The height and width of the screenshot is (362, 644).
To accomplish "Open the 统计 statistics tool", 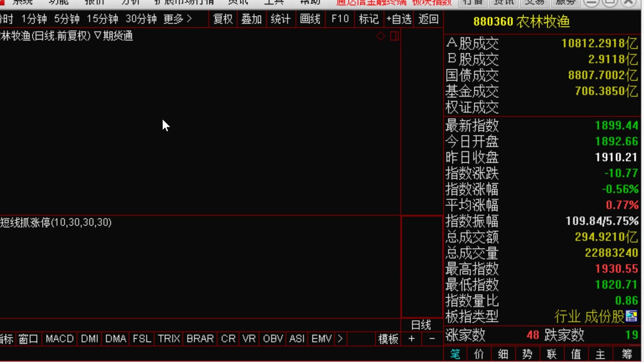I will pyautogui.click(x=281, y=19).
